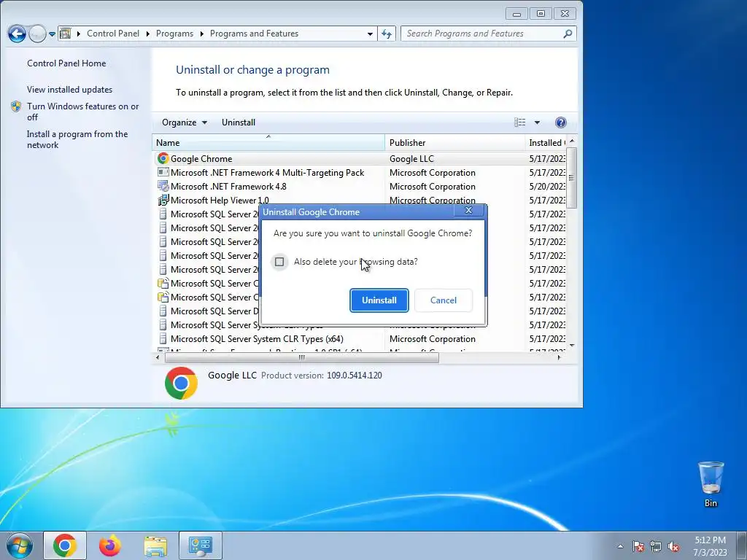
Task: Click the vertical scrollbar up arrow
Action: click(x=572, y=141)
